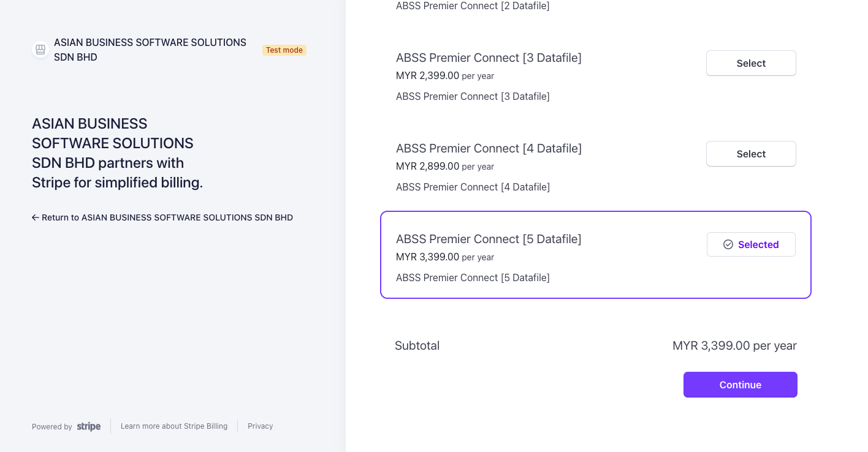Select the Premier Connect 4 Datafile plan

pos(751,154)
